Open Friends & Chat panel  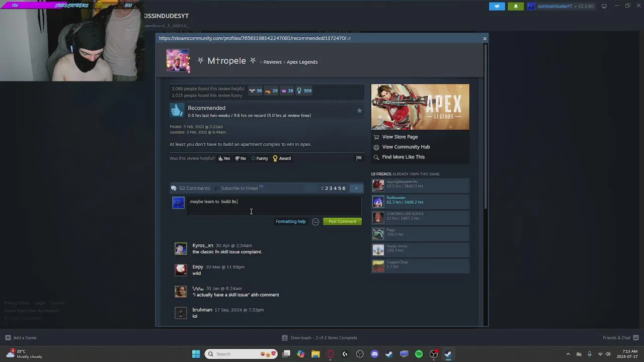tap(620, 338)
